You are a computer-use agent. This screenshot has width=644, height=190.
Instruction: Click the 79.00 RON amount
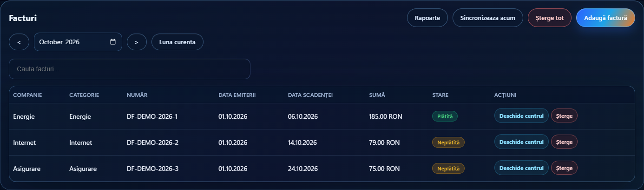click(384, 142)
